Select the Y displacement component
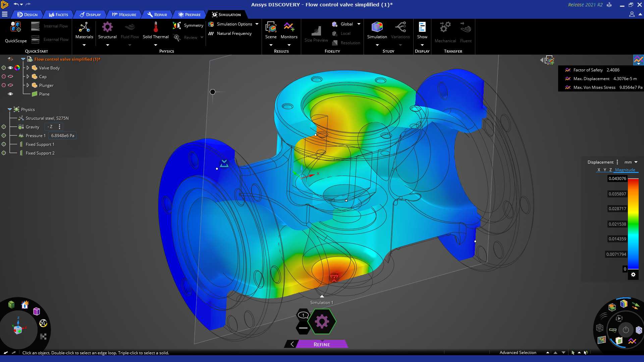 [x=605, y=170]
